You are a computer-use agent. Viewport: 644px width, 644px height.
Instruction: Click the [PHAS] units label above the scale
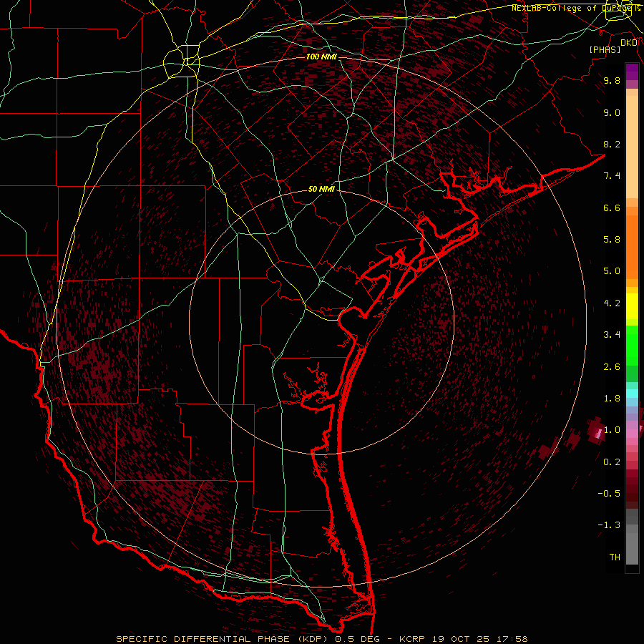pyautogui.click(x=605, y=49)
